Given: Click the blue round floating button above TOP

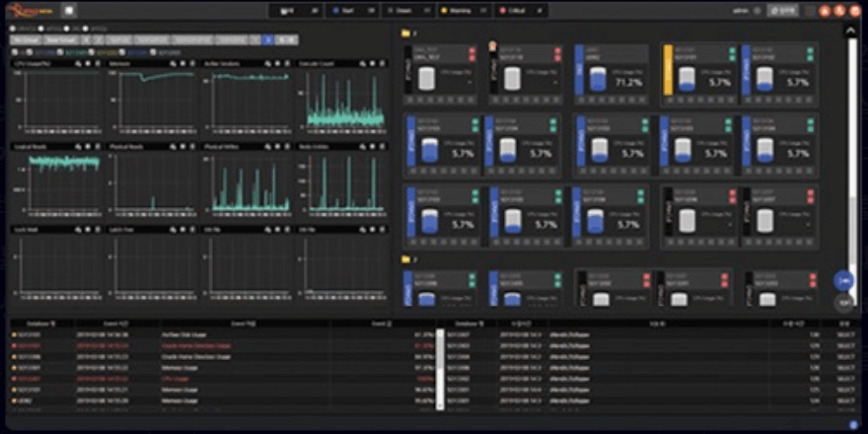Looking at the screenshot, I should pyautogui.click(x=843, y=281).
